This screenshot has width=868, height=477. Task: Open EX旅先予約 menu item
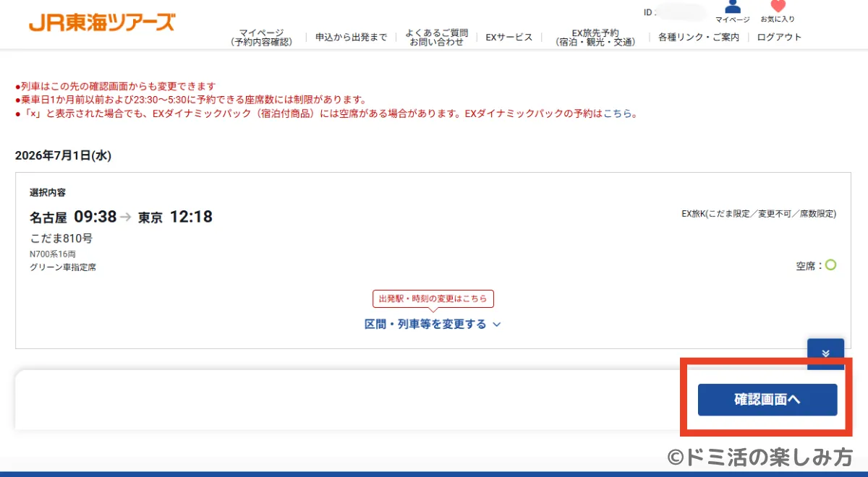[595, 38]
